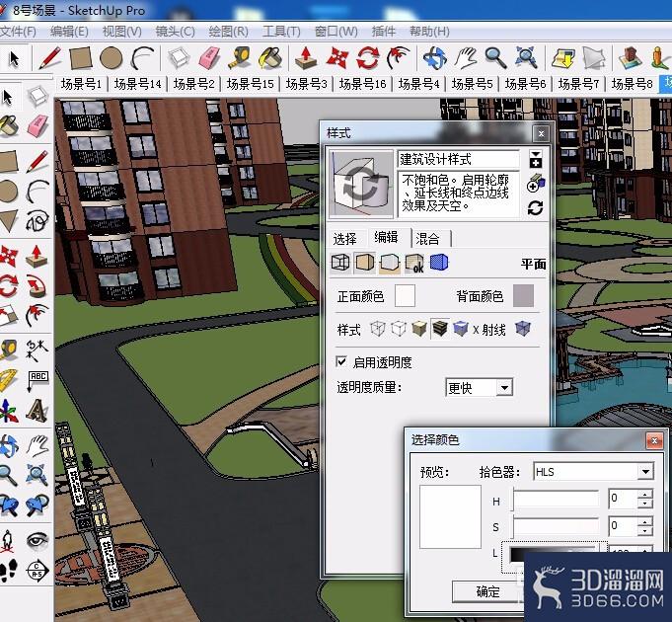Open scene tab 场景号14
Viewport: 672px width, 622px height.
[x=137, y=84]
